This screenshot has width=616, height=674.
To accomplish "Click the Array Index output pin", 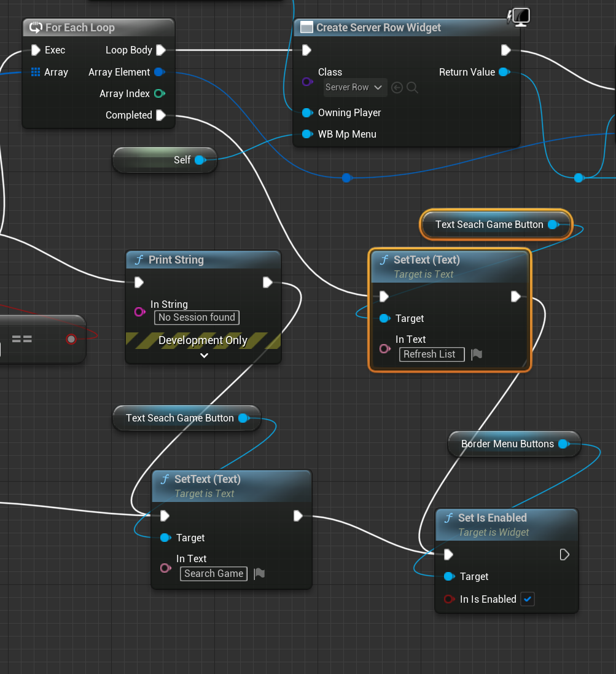I will coord(159,93).
